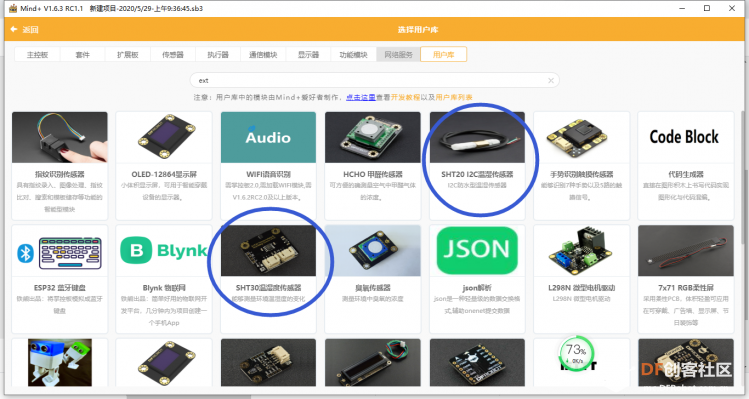Screen dimensions: 749x399
Task: Click the L298N 微型电机驱动 title
Action: coord(581,288)
